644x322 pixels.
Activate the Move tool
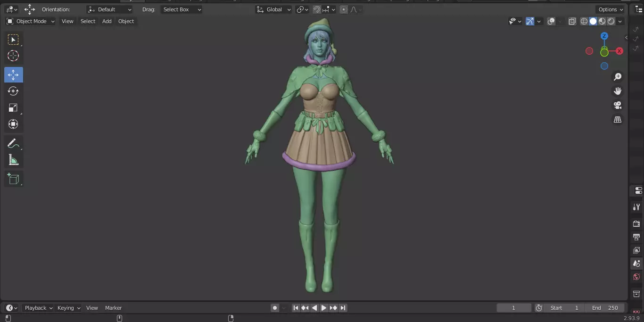click(x=13, y=75)
